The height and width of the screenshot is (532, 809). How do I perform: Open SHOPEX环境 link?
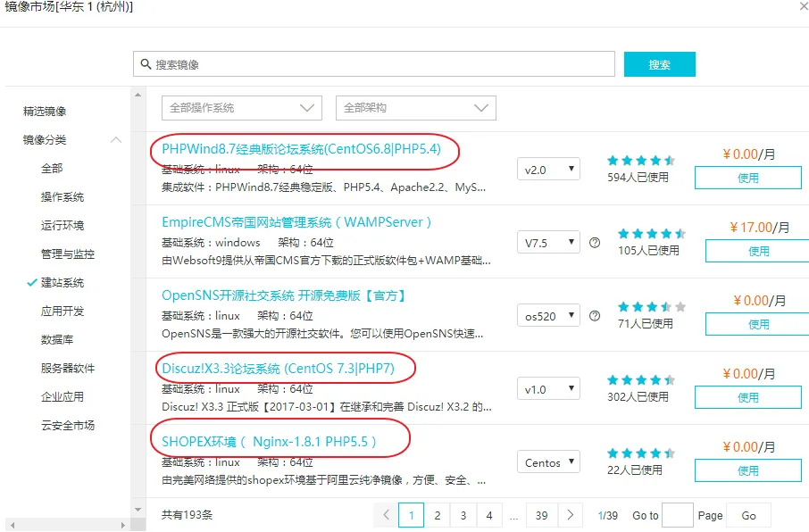270,442
